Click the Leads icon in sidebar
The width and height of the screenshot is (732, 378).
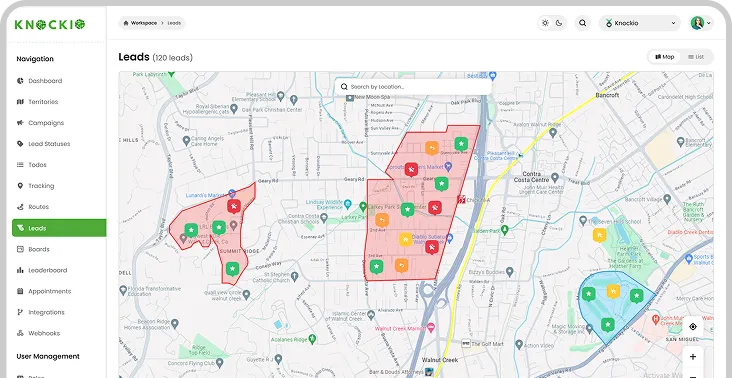[x=20, y=228]
